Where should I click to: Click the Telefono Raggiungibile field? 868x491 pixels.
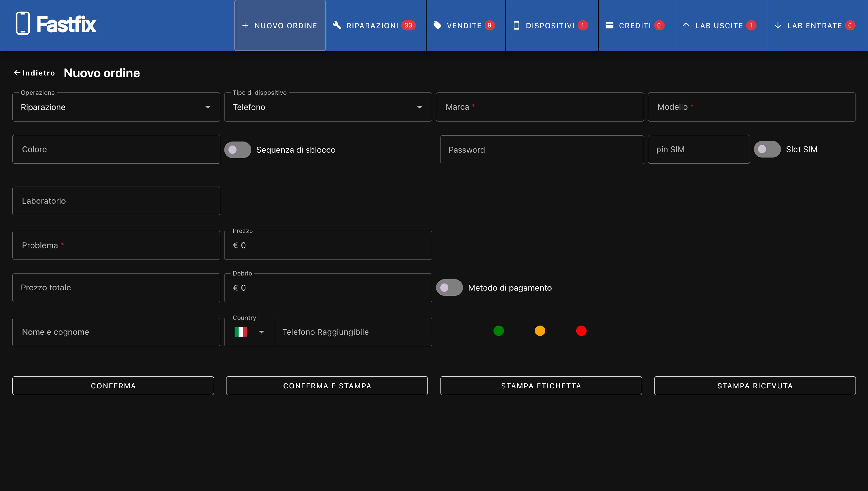click(353, 332)
